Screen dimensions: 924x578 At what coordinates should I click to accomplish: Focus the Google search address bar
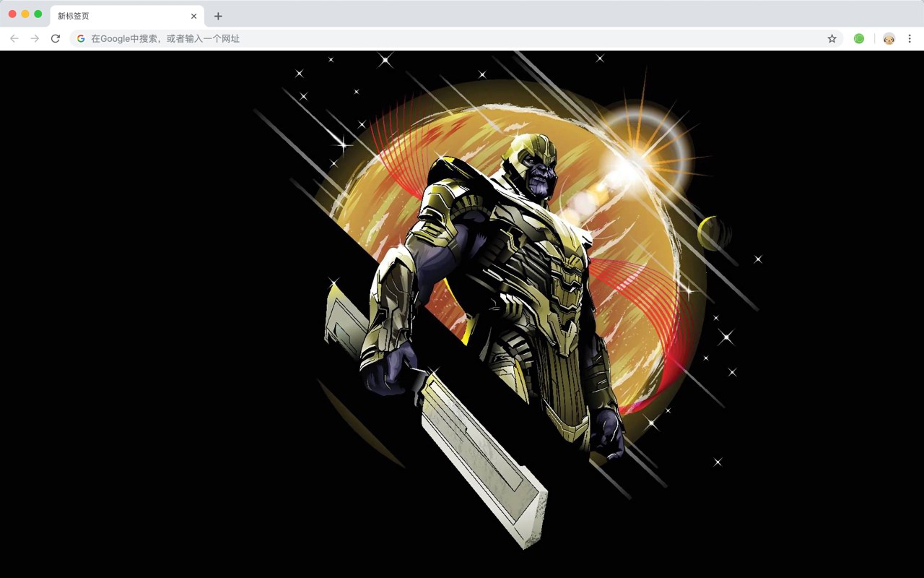tap(456, 38)
